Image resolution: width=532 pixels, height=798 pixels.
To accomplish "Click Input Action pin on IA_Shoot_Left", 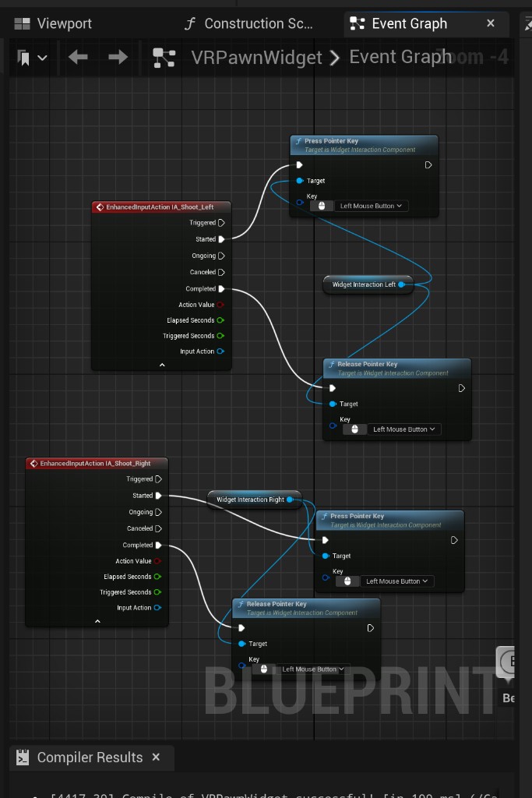I will pyautogui.click(x=220, y=351).
